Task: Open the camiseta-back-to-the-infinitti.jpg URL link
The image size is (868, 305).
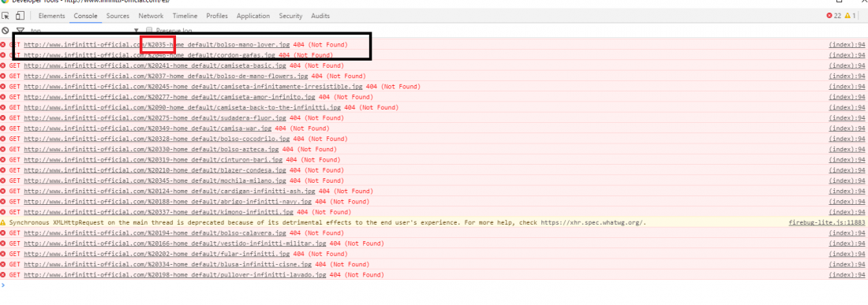Action: (x=182, y=107)
